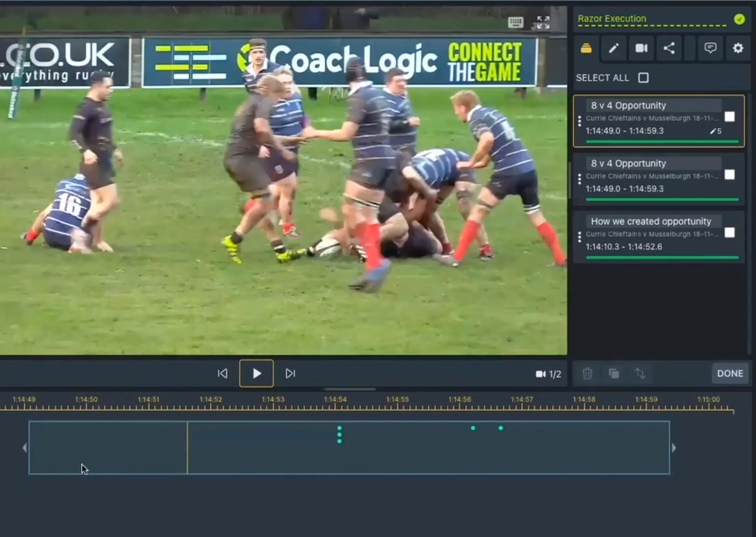Click the single teal marker near 1:14:56

(473, 428)
